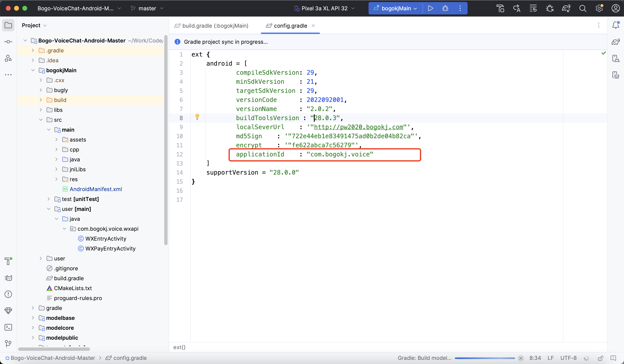Select the .gitignore file

[x=62, y=268]
